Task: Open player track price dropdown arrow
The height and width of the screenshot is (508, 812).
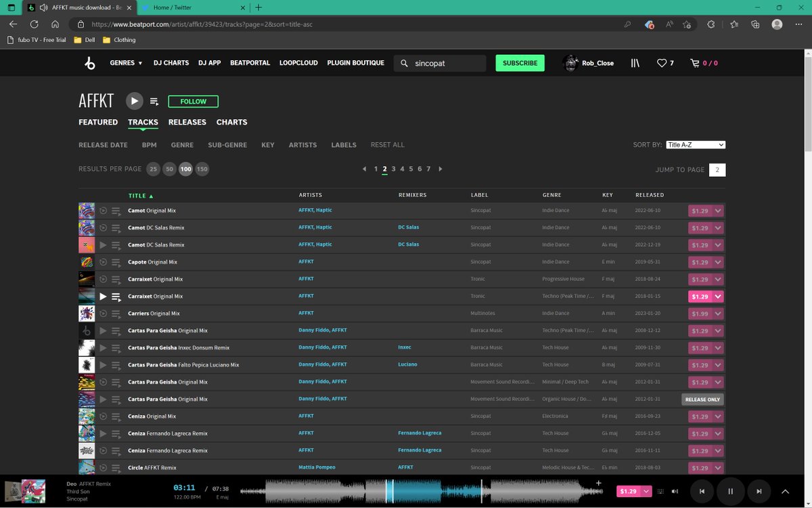Action: tap(646, 491)
